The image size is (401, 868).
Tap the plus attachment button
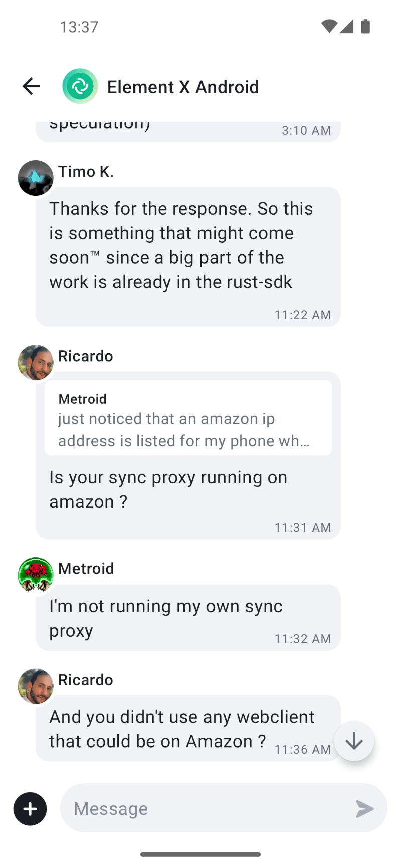[30, 809]
